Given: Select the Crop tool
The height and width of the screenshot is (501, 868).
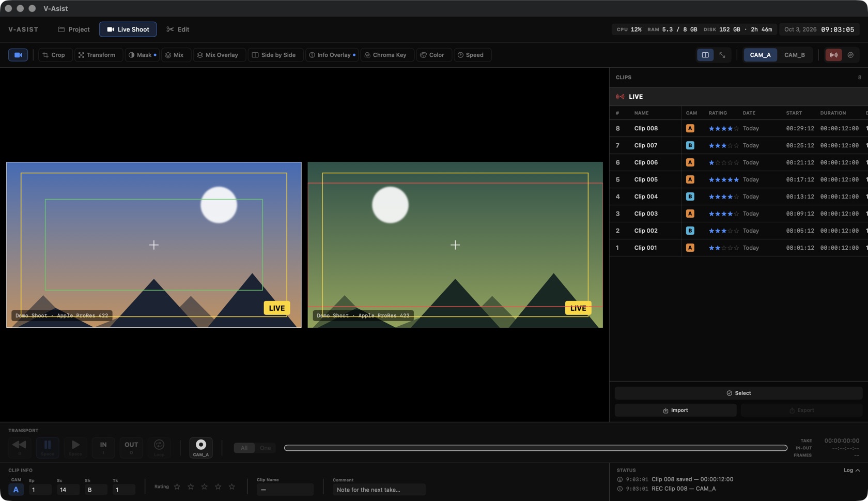Looking at the screenshot, I should point(54,55).
